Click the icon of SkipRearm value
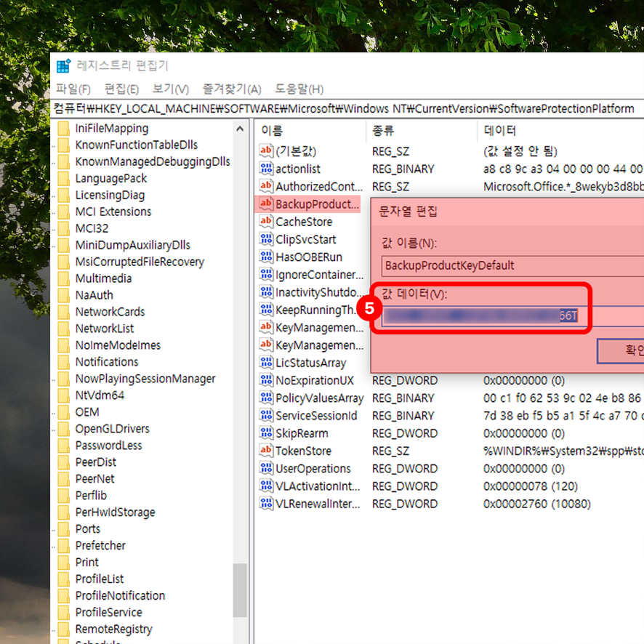644x644 pixels. click(x=266, y=433)
